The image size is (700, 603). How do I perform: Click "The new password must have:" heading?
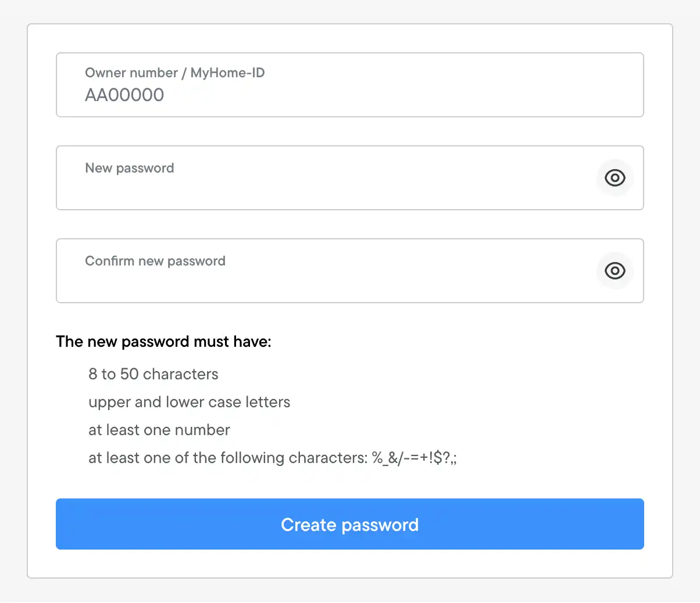(163, 342)
